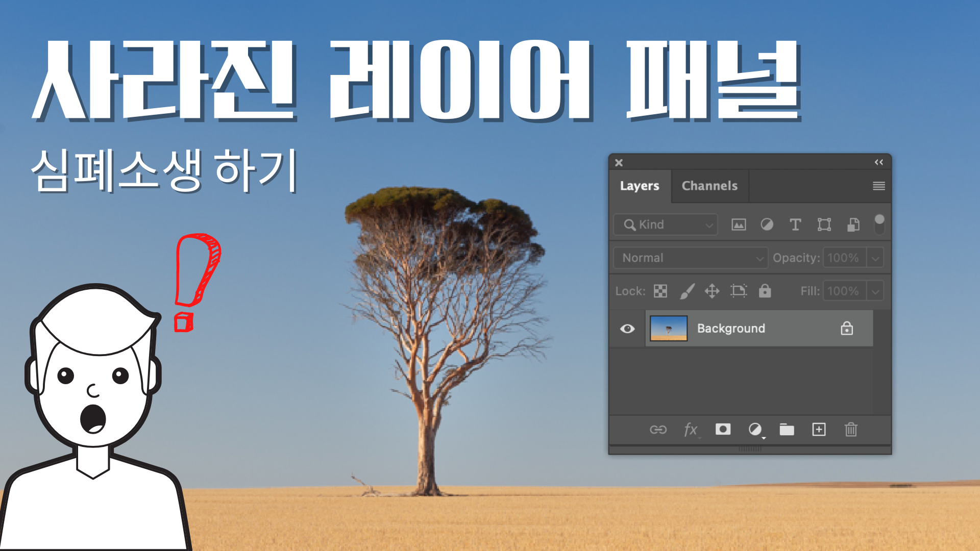
Task: Expand the Opacity value arrow
Action: click(875, 258)
